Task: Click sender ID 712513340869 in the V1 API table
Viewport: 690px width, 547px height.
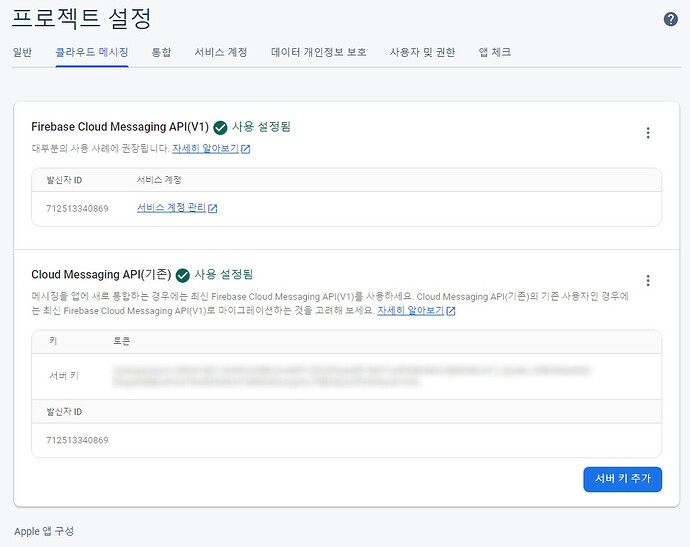Action: [x=77, y=209]
